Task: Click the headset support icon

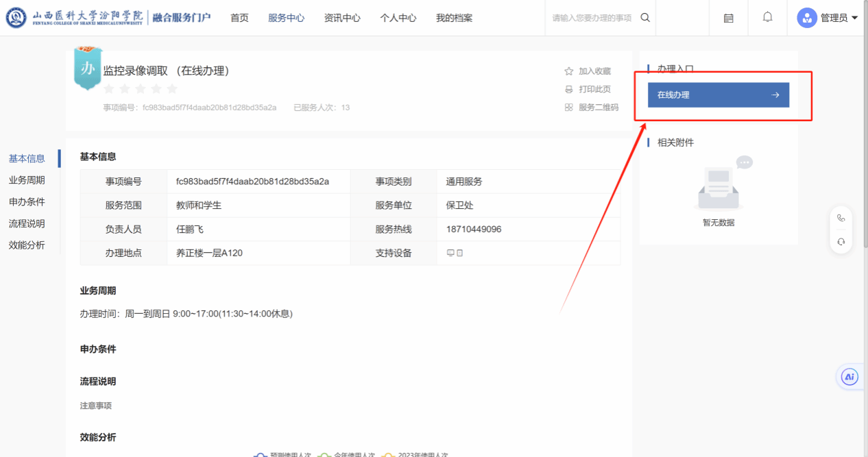Action: (841, 242)
